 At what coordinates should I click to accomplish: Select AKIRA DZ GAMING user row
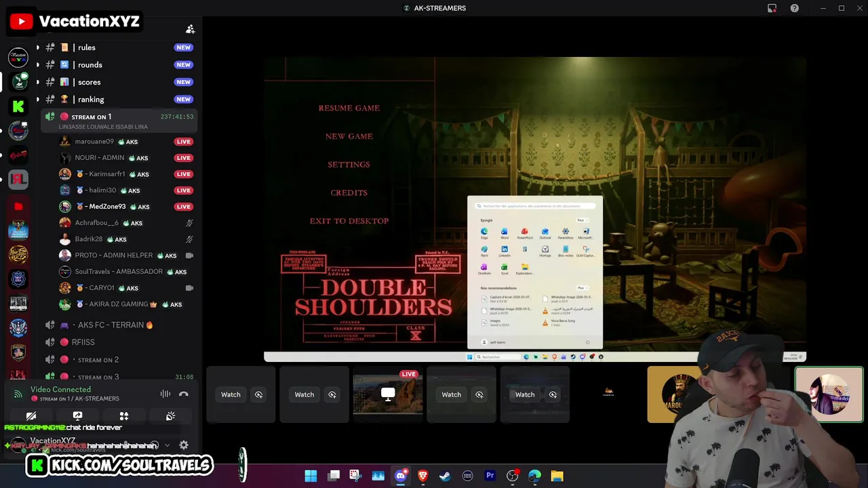(127, 304)
